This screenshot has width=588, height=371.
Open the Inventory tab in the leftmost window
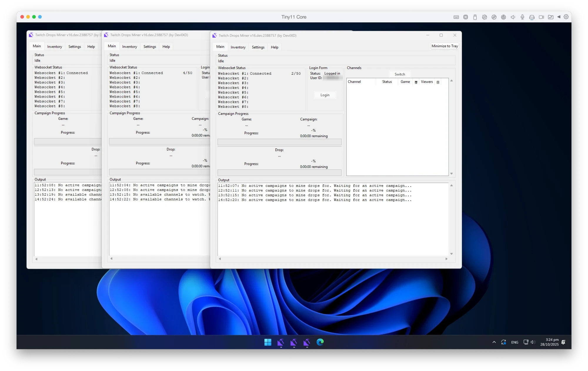[x=54, y=47]
